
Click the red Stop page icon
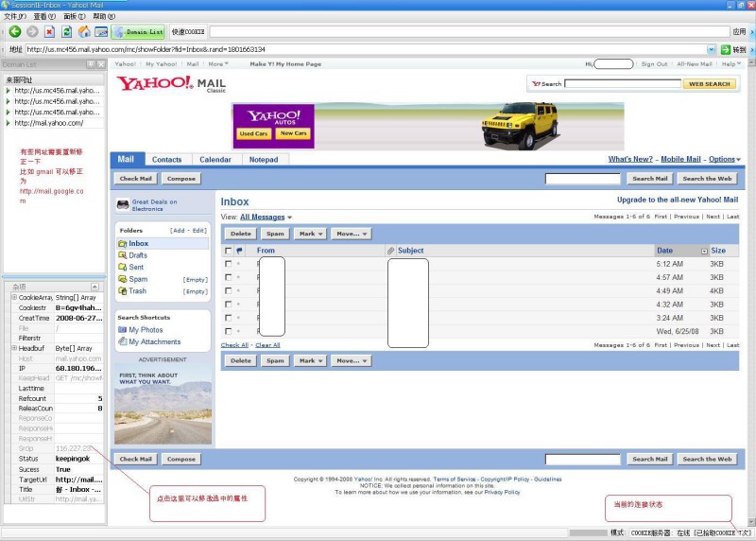click(x=49, y=32)
